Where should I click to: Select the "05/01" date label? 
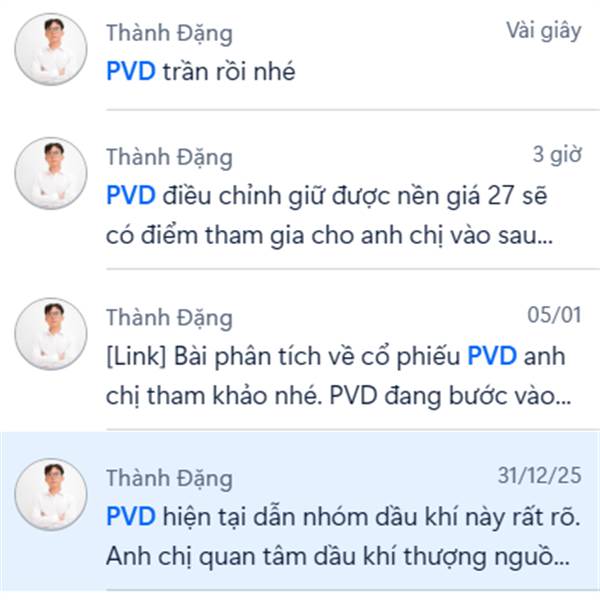(x=554, y=315)
